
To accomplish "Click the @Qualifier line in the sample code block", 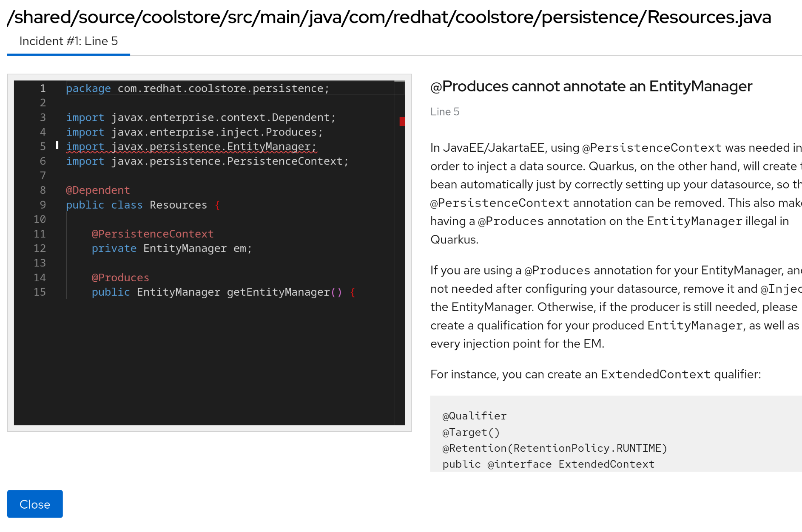I will pyautogui.click(x=475, y=416).
